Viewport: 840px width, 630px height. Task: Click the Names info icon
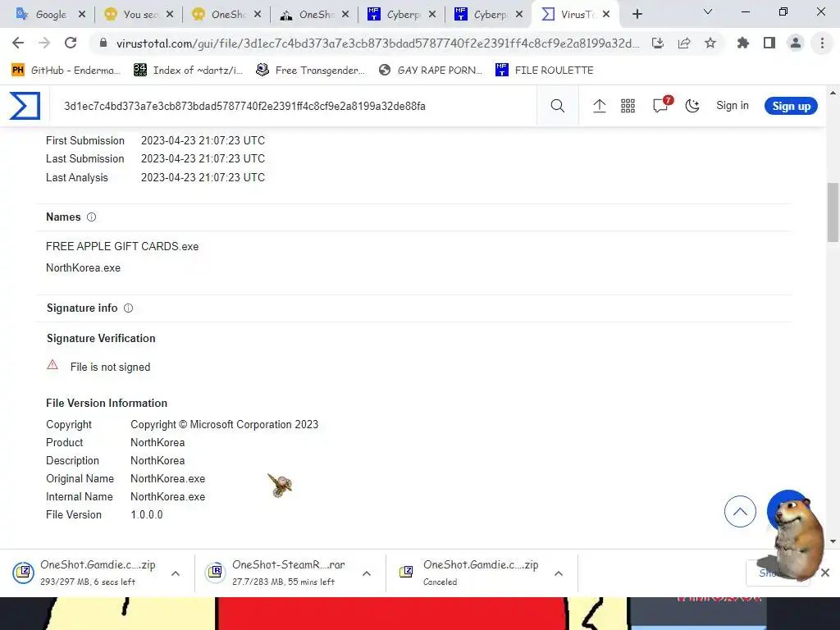92,217
